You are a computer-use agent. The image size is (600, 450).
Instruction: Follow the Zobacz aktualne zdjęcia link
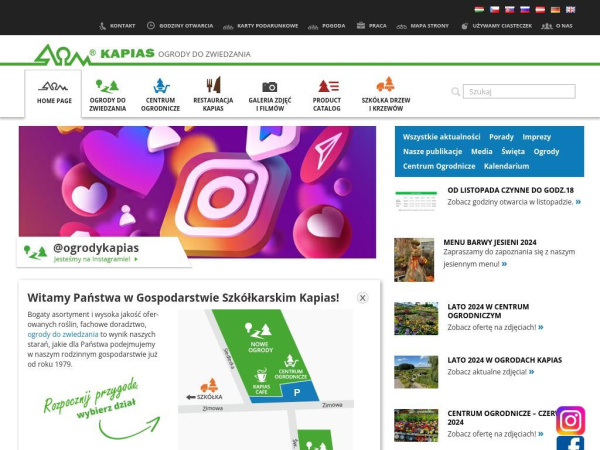(x=491, y=372)
